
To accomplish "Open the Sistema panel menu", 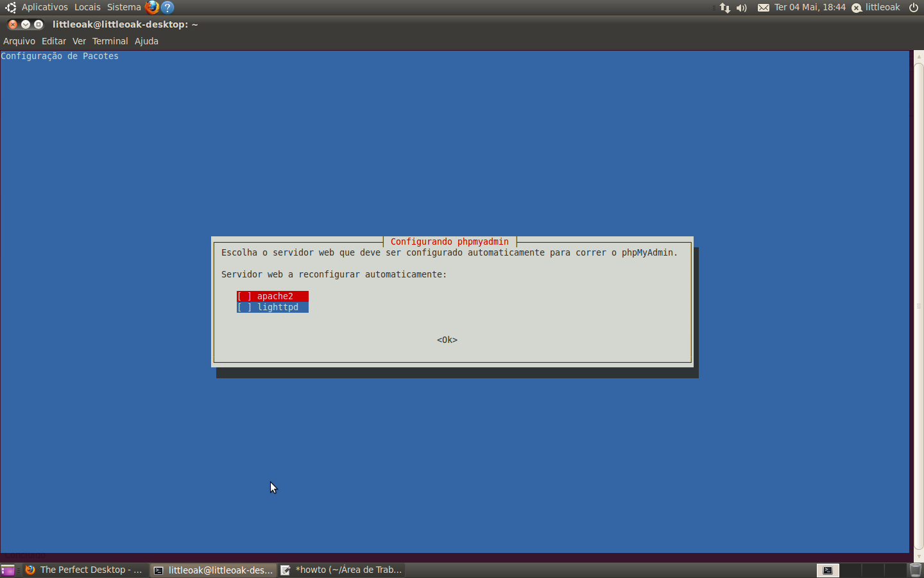I will tap(124, 7).
